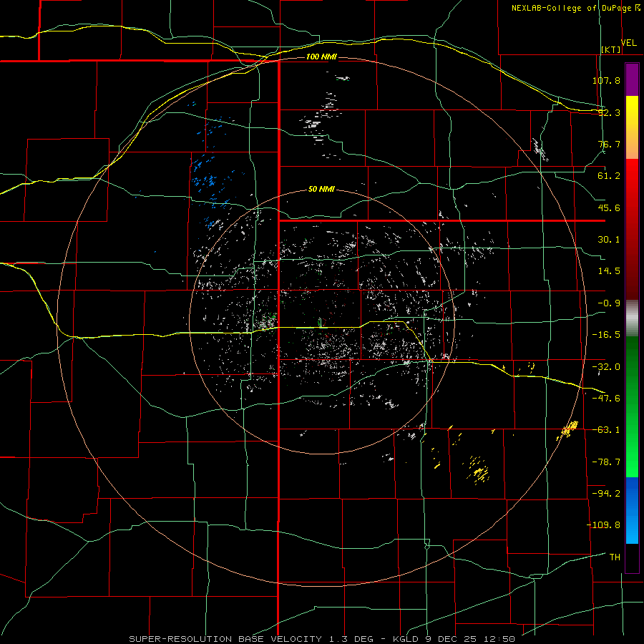
Task: Click the -16.5 legend value
Action: point(606,335)
